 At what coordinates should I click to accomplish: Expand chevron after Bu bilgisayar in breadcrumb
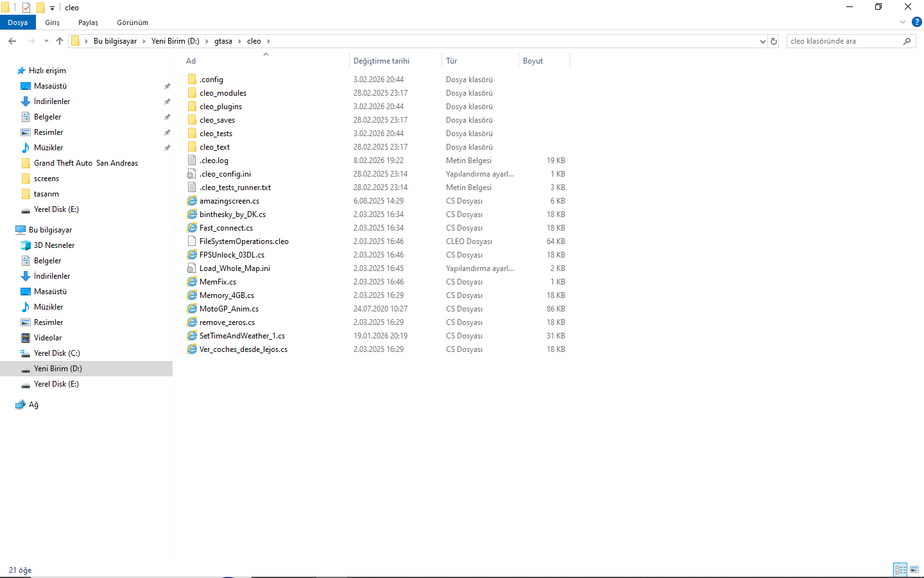(144, 41)
